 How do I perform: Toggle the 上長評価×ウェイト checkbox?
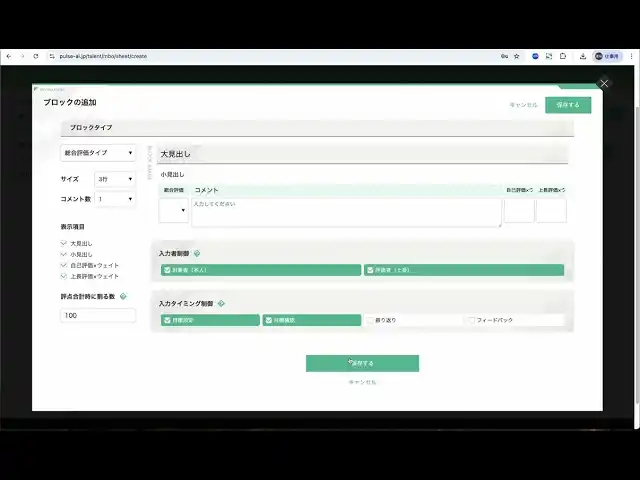(x=64, y=276)
